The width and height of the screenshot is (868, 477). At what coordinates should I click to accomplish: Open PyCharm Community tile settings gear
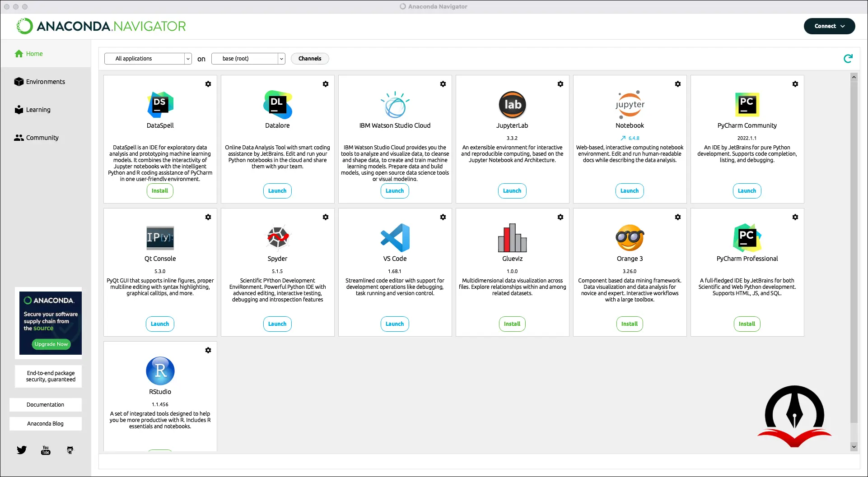(795, 84)
